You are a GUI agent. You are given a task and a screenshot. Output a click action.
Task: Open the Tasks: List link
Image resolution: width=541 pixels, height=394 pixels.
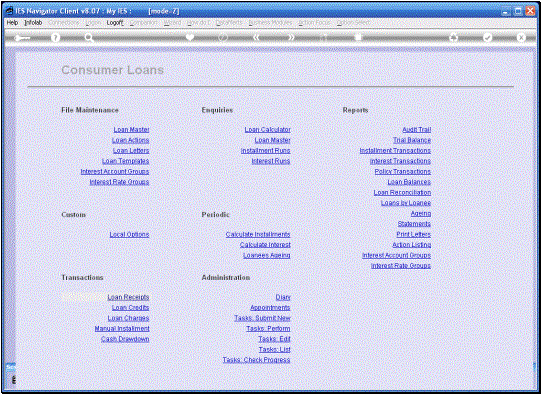pyautogui.click(x=275, y=349)
